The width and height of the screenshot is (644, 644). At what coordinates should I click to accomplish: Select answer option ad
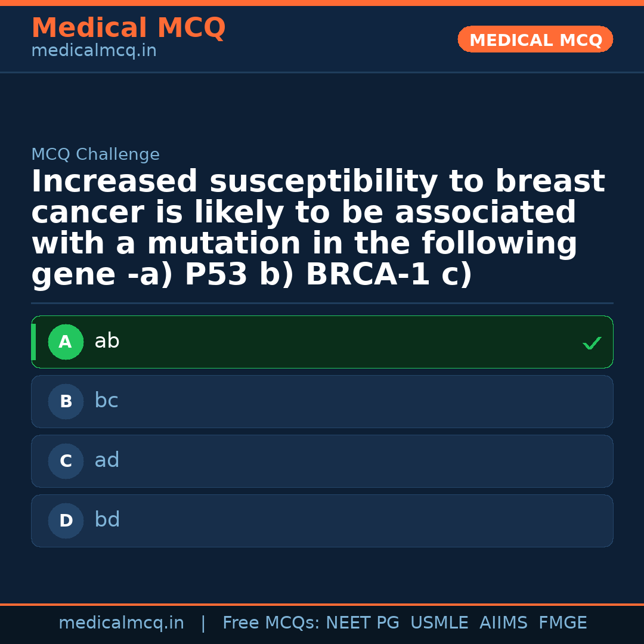click(322, 461)
